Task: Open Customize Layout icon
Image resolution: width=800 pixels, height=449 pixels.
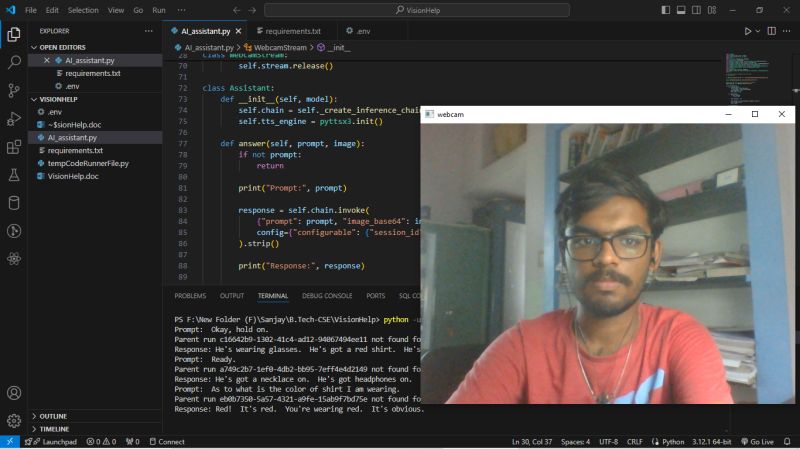Action: [x=712, y=10]
